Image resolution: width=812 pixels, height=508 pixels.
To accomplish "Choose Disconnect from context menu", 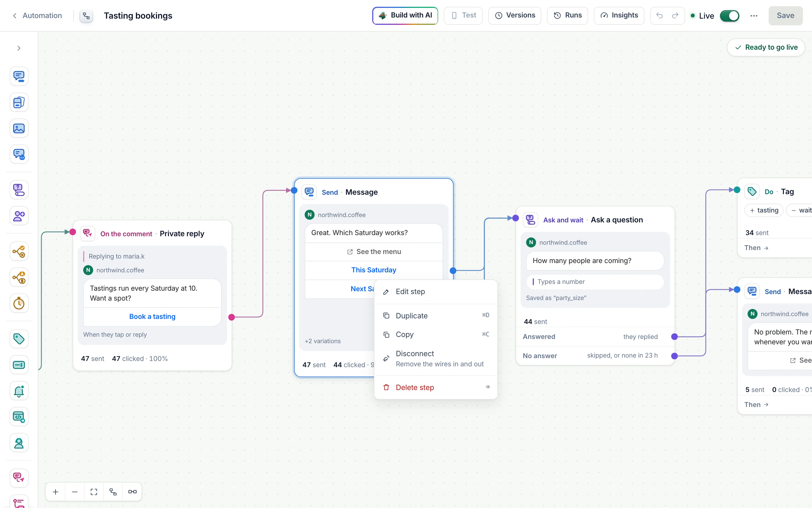I will [x=436, y=358].
